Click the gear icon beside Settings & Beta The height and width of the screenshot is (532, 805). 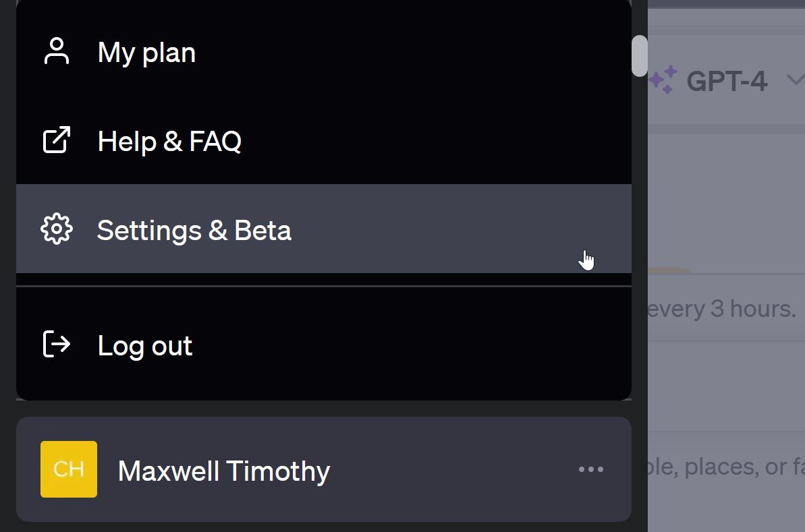tap(57, 229)
